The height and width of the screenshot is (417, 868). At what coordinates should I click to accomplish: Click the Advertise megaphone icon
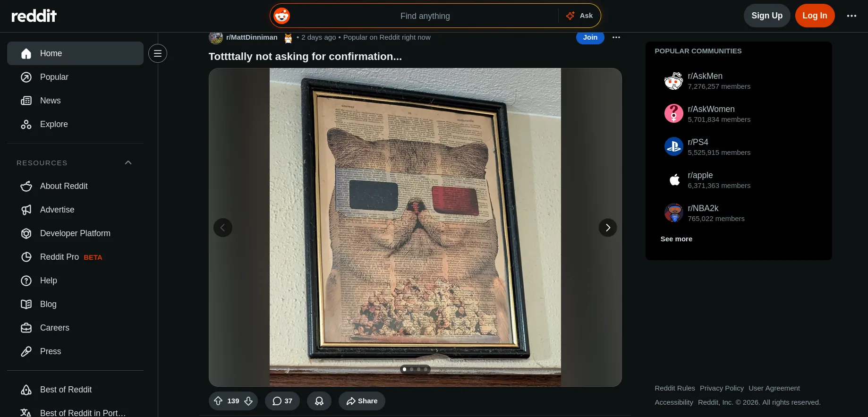click(26, 210)
